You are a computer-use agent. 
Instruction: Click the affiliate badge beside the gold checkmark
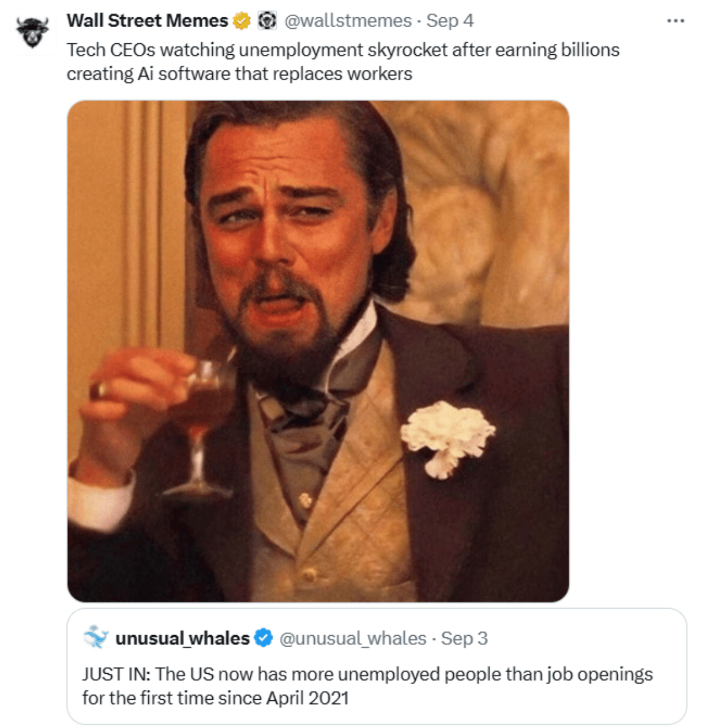[266, 21]
